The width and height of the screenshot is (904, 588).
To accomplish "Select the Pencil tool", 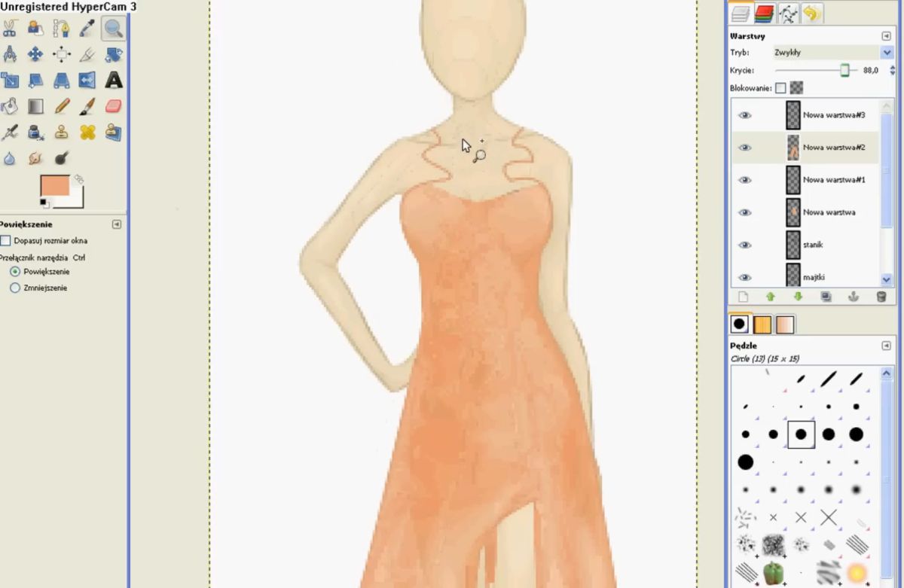I will pos(62,106).
